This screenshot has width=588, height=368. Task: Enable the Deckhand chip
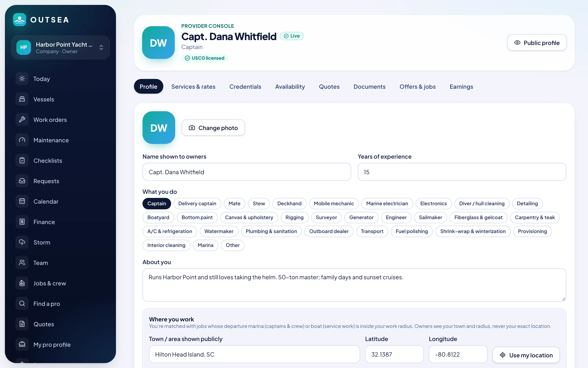[289, 203]
